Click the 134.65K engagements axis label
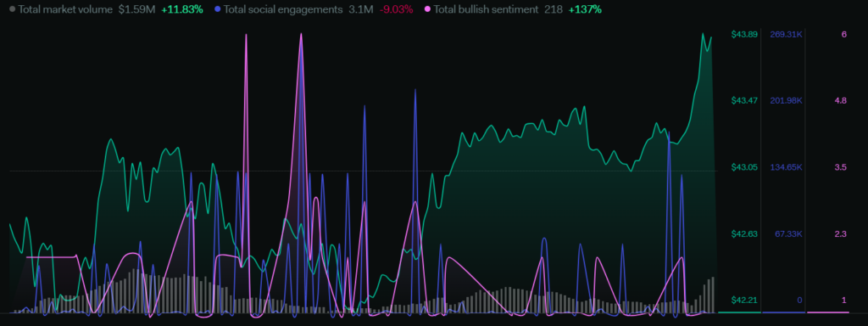Screen dimensions: 868x326 (786, 167)
